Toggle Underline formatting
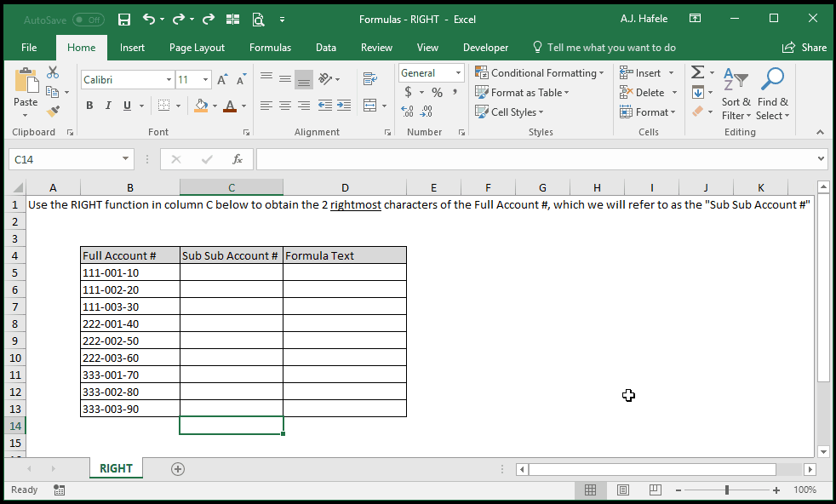836x504 pixels. click(127, 105)
